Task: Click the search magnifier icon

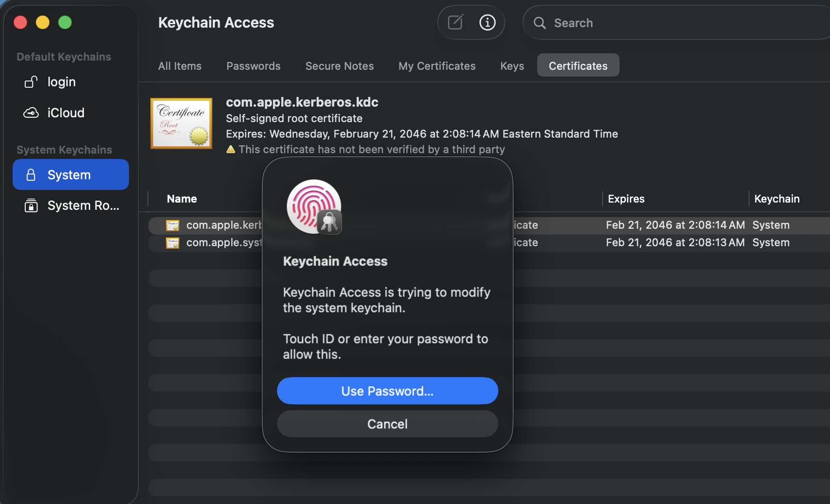Action: [540, 23]
